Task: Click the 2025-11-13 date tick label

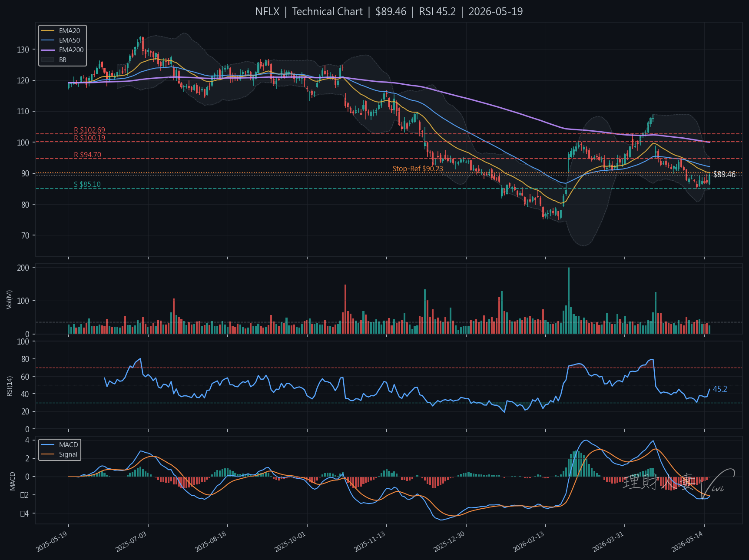Action: pos(370,541)
